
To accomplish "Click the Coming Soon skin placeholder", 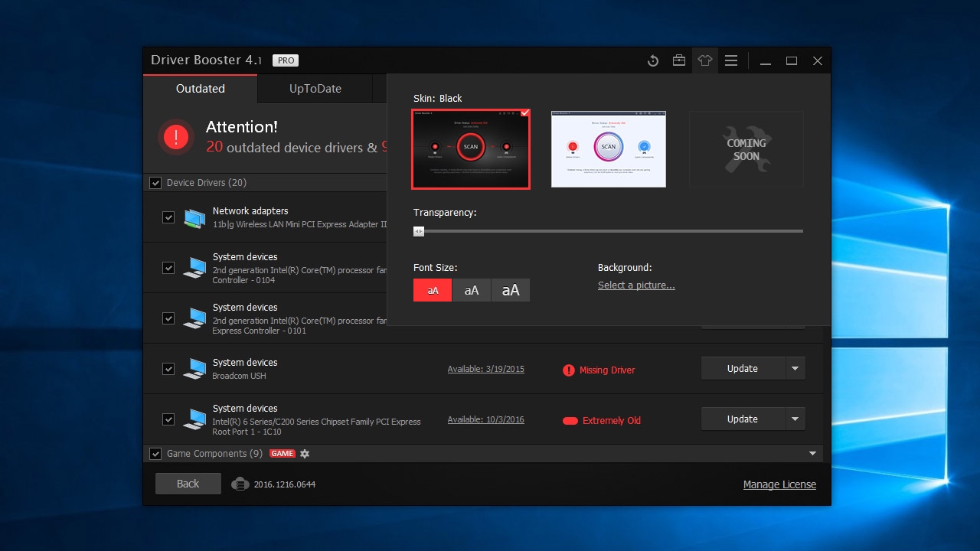I will pyautogui.click(x=746, y=149).
